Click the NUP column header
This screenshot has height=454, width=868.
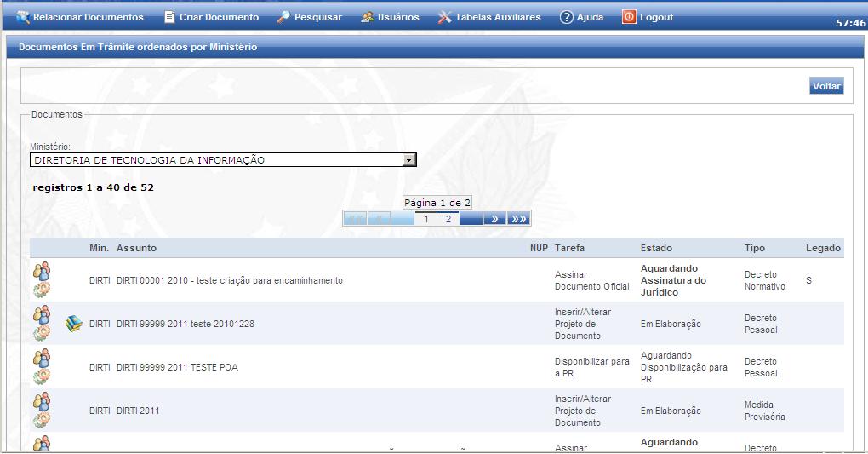[x=539, y=249]
